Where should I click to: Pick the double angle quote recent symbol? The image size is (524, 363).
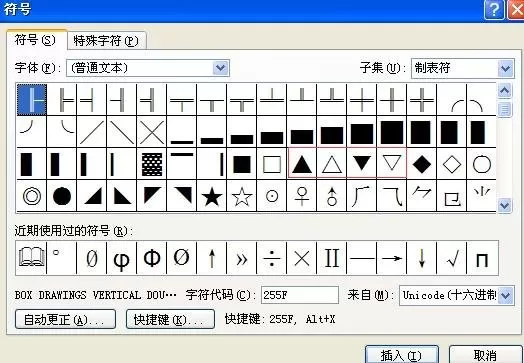(242, 258)
